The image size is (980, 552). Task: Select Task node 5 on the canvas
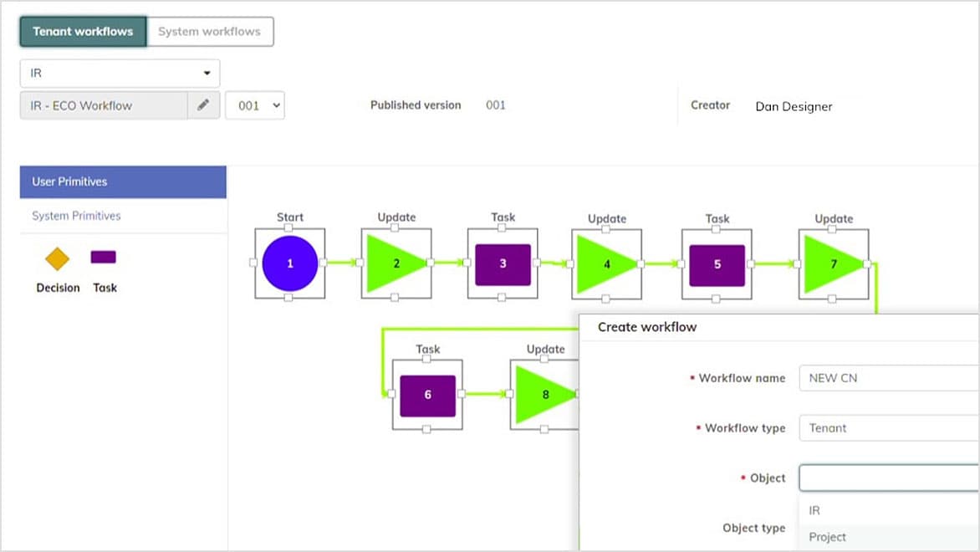(x=717, y=263)
